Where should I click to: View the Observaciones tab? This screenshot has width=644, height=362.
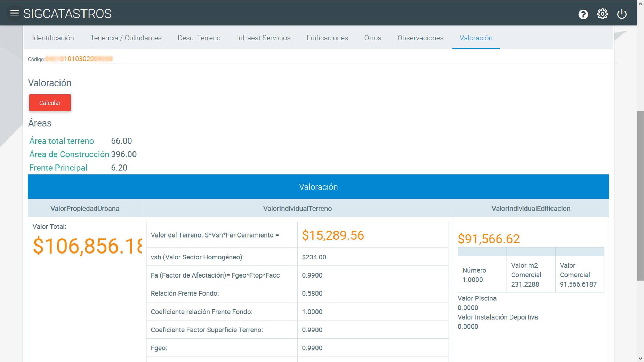click(420, 38)
